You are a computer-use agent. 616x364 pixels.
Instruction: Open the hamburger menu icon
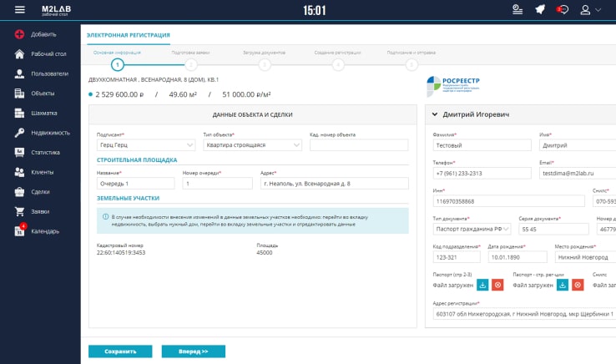click(x=20, y=9)
